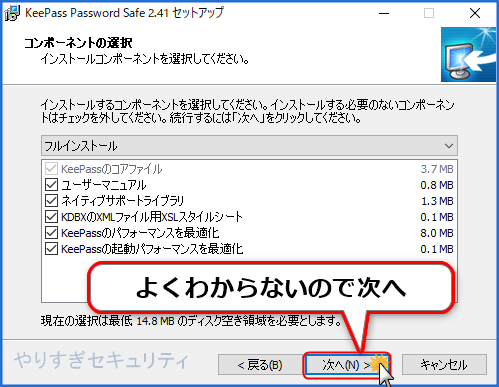Select the ユーザーマニュアル label text
Image resolution: width=499 pixels, height=387 pixels.
104,185
